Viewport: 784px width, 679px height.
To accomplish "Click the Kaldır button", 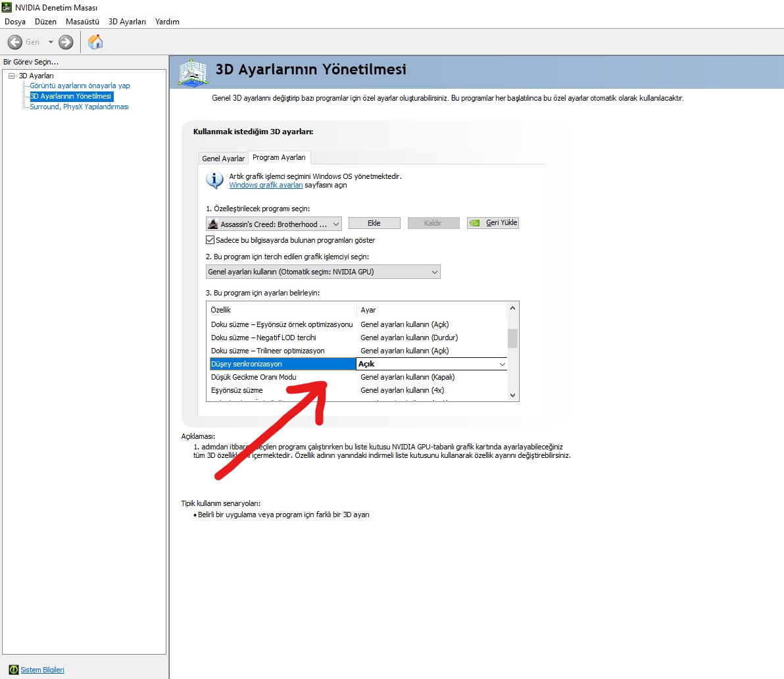I will pos(433,223).
